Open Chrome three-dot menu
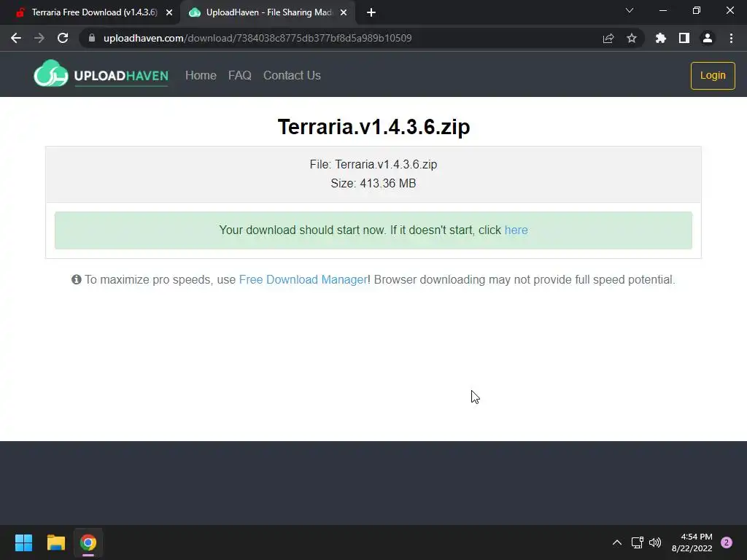Image resolution: width=747 pixels, height=560 pixels. [731, 38]
